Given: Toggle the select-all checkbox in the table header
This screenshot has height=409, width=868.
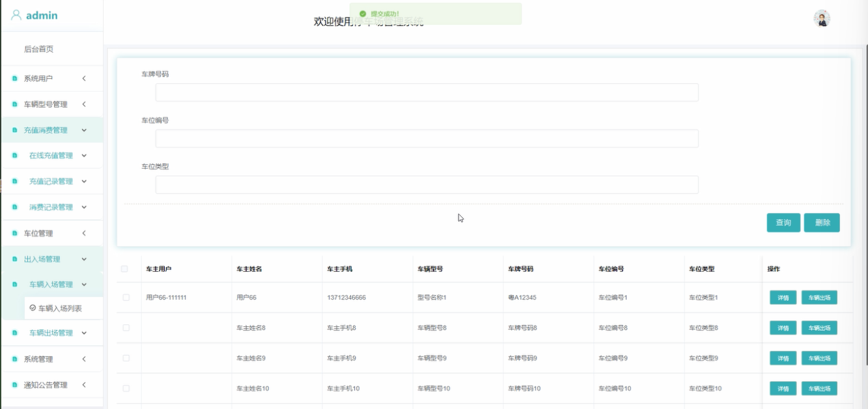Looking at the screenshot, I should (124, 269).
